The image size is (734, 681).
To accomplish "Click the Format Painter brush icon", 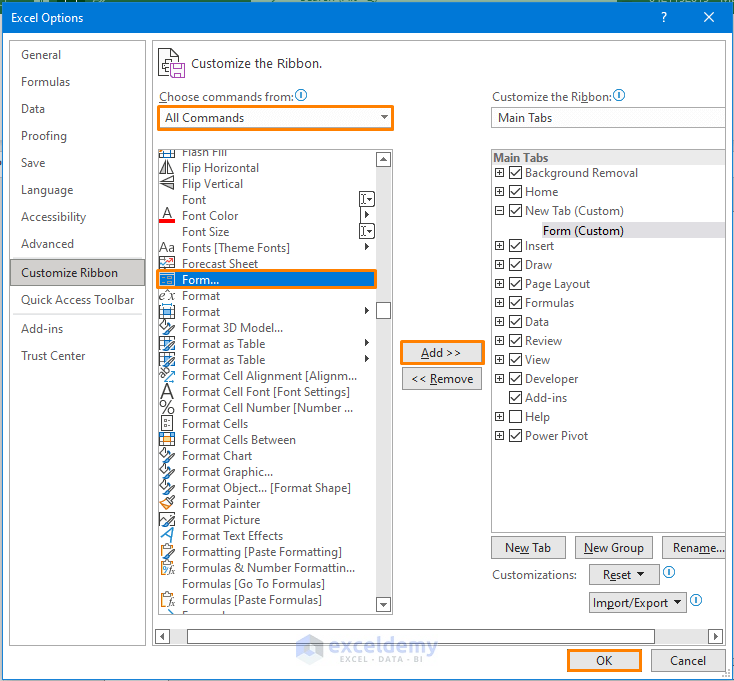I will (x=167, y=503).
